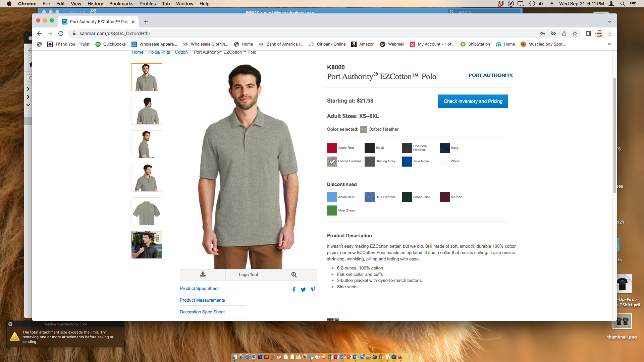Share product on Facebook icon
Viewport: 644px width, 362px height.
point(294,289)
